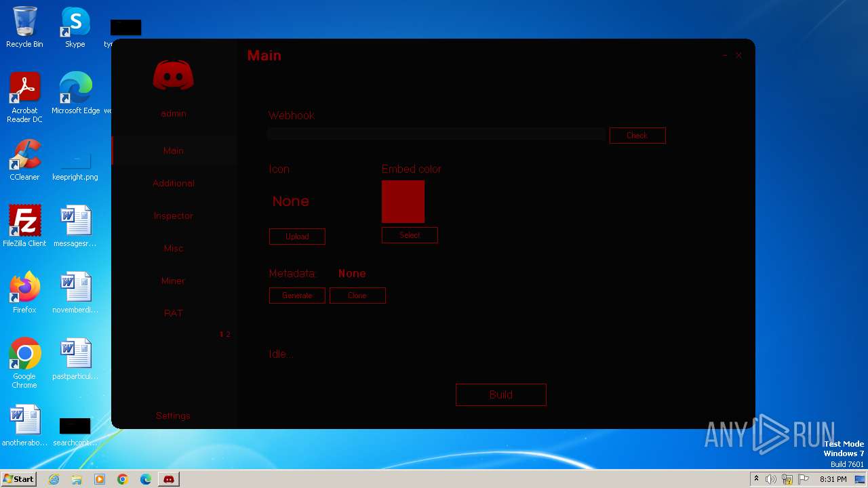
Task: Close the builder window
Action: tap(738, 56)
